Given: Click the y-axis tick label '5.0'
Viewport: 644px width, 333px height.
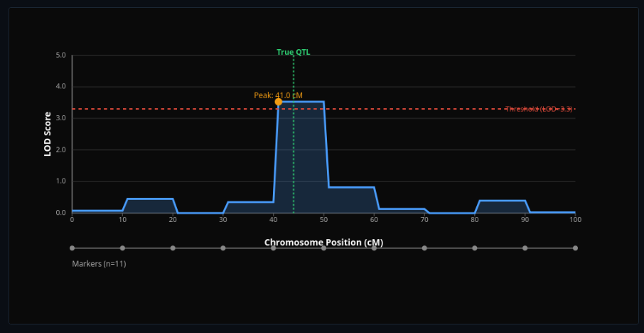Looking at the screenshot, I should pos(61,55).
